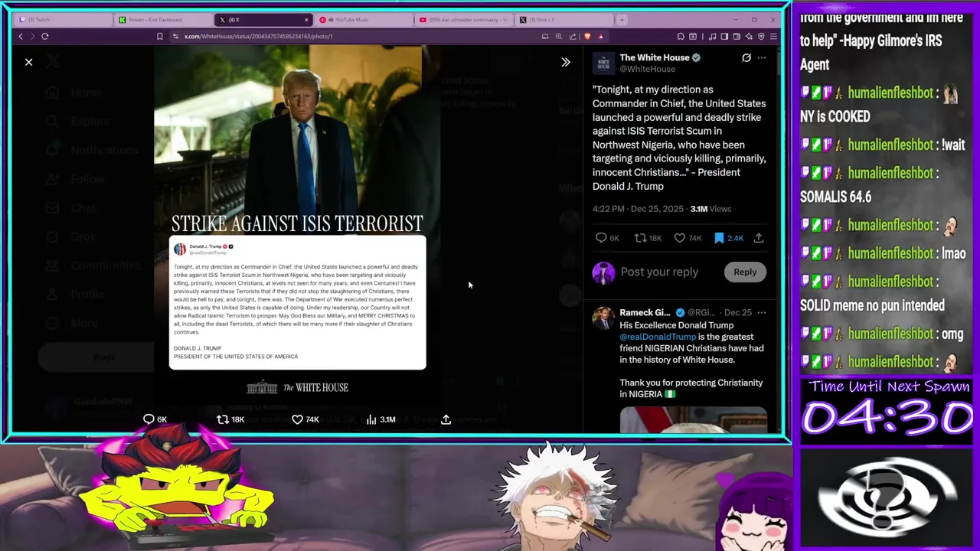Click the 04:30 spawn countdown timer
The width and height of the screenshot is (980, 551).
(x=887, y=418)
